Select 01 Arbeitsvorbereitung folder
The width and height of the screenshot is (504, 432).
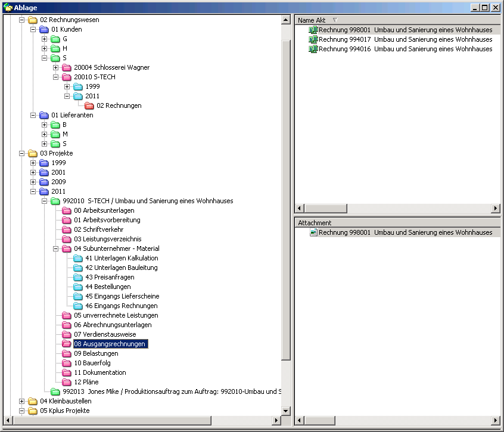[107, 220]
